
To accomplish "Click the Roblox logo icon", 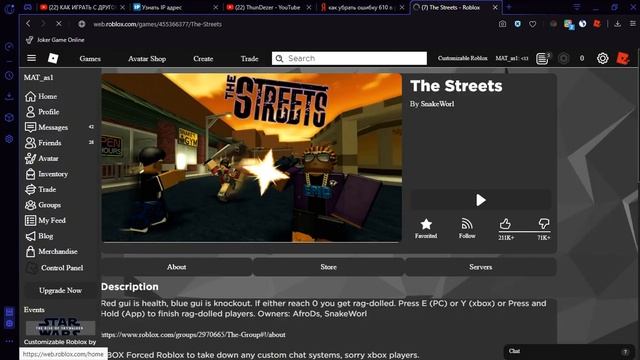I will (x=53, y=58).
